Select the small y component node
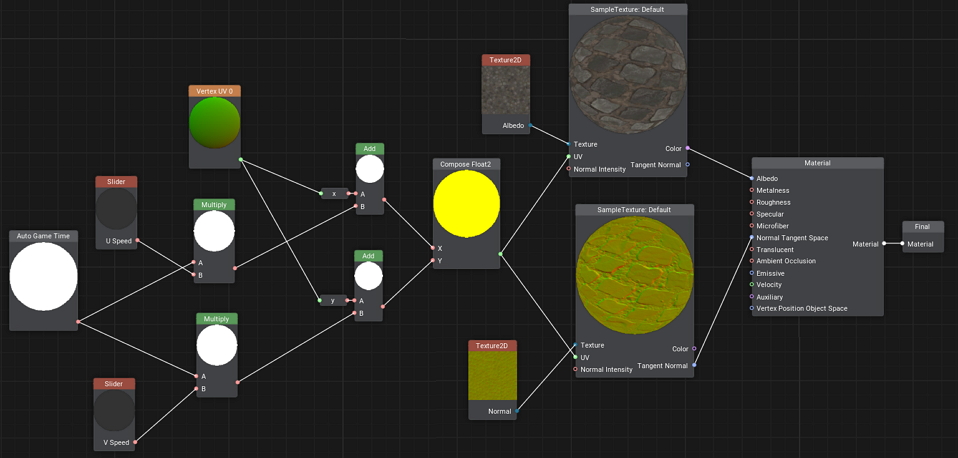Screen dimensions: 958x458 click(333, 300)
